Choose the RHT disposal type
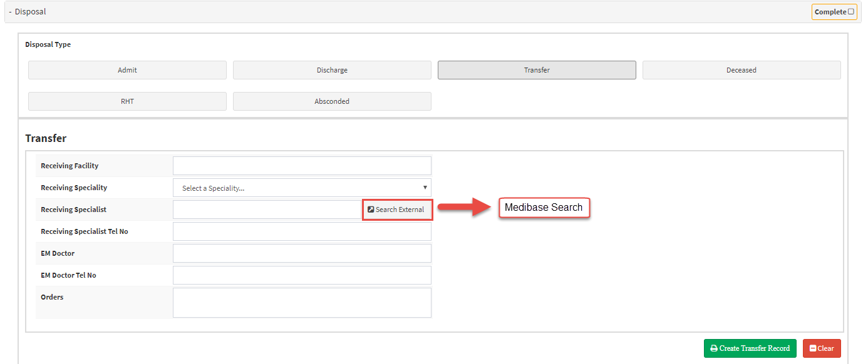 127,101
